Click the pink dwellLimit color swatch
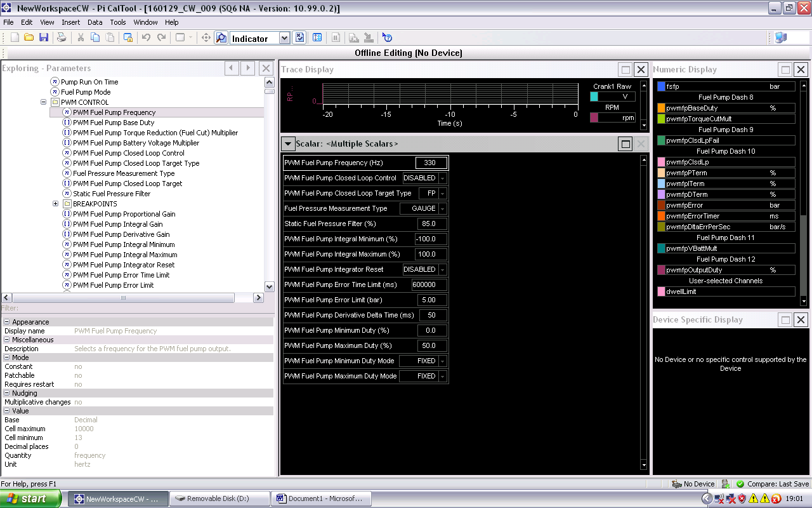The height and width of the screenshot is (508, 812). click(661, 291)
